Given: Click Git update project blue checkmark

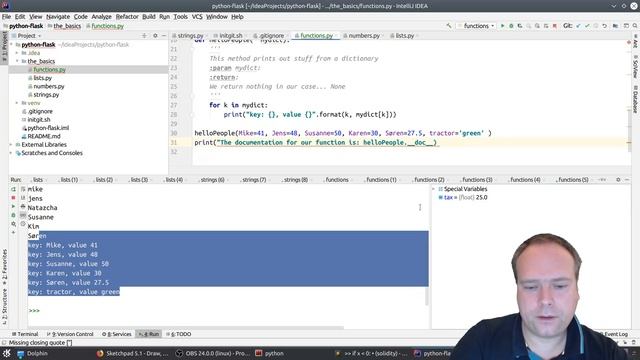Looking at the screenshot, I should tap(578, 26).
